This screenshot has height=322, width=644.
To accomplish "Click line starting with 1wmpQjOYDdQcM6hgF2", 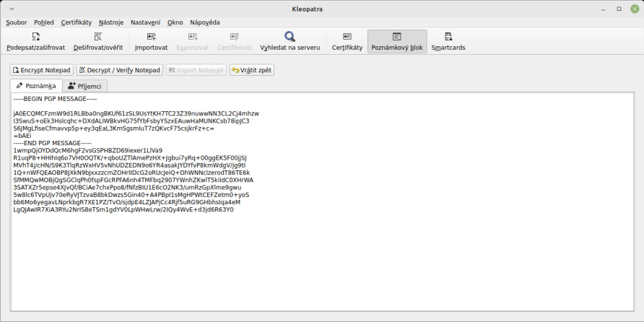I will click(88, 151).
